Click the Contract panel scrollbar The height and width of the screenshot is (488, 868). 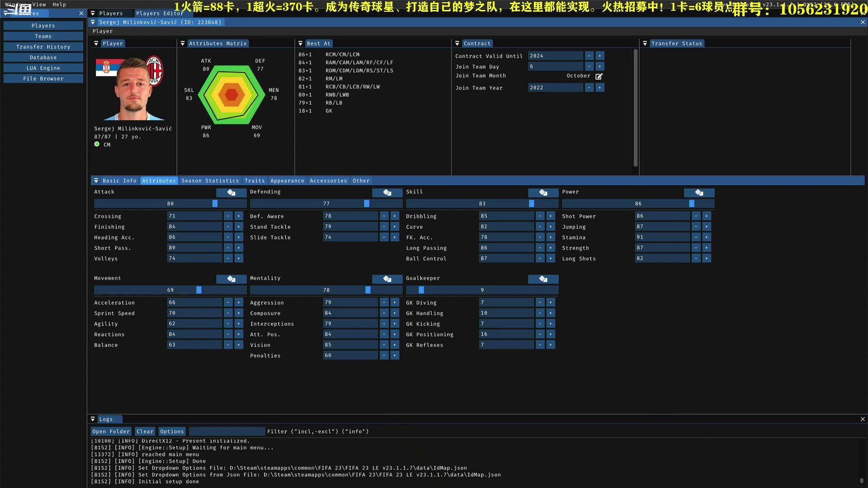pyautogui.click(x=635, y=108)
